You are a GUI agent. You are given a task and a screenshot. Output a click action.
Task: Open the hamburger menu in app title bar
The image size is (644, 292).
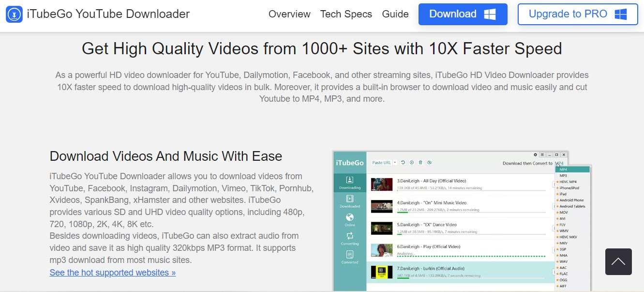point(542,154)
